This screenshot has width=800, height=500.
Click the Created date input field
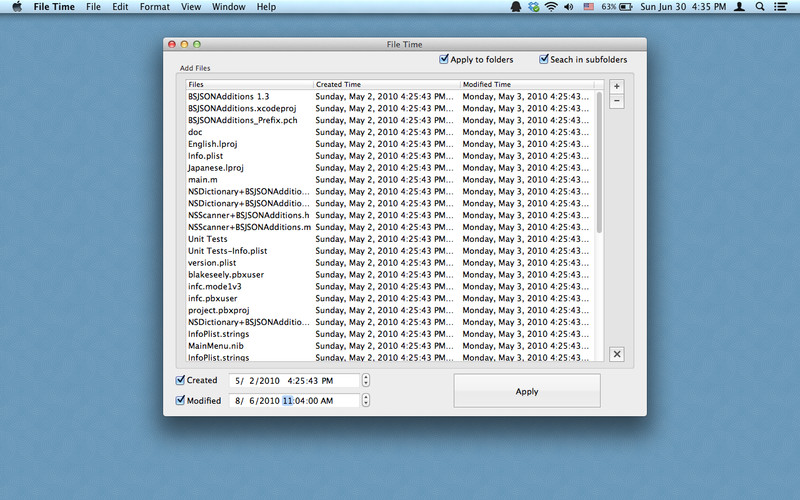[x=294, y=381]
